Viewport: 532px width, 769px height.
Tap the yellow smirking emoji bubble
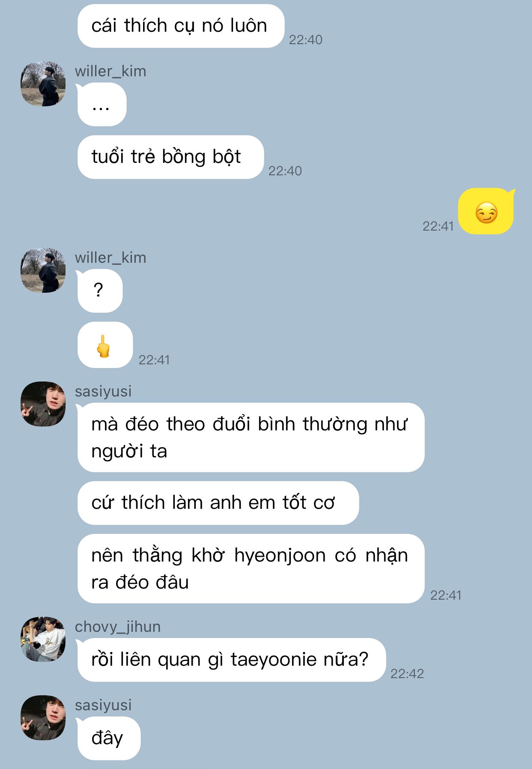click(x=486, y=211)
